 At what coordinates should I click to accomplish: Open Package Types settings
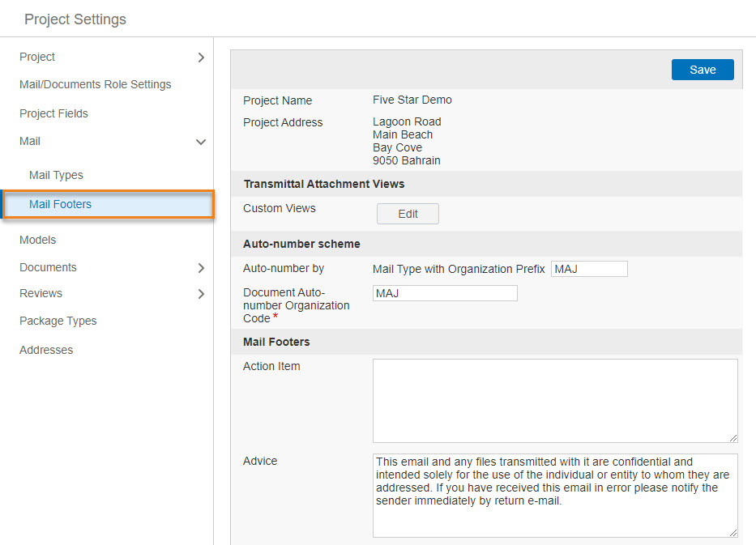pos(58,321)
